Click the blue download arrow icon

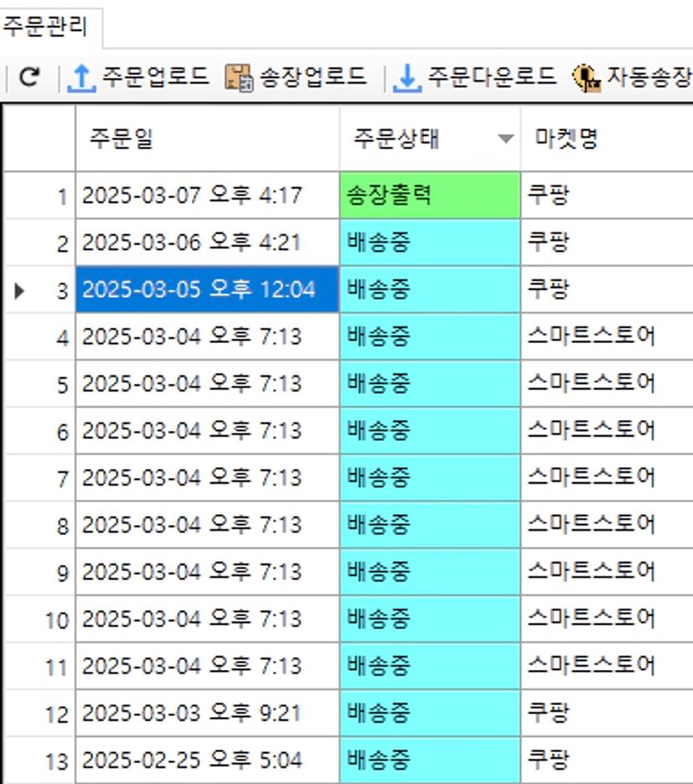pyautogui.click(x=407, y=79)
